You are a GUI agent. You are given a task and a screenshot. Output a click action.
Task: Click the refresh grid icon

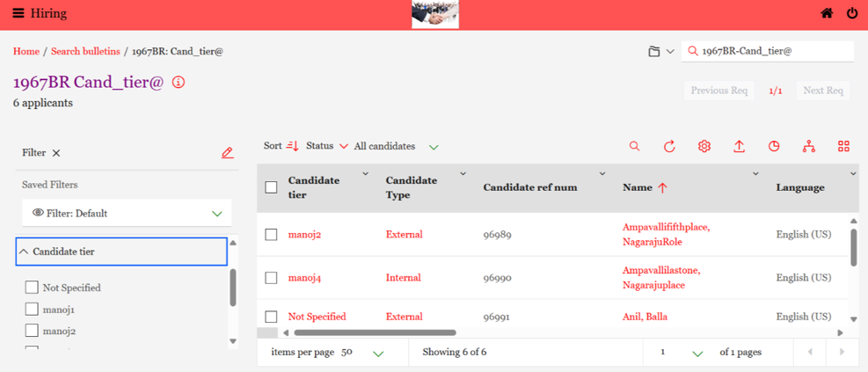(669, 146)
